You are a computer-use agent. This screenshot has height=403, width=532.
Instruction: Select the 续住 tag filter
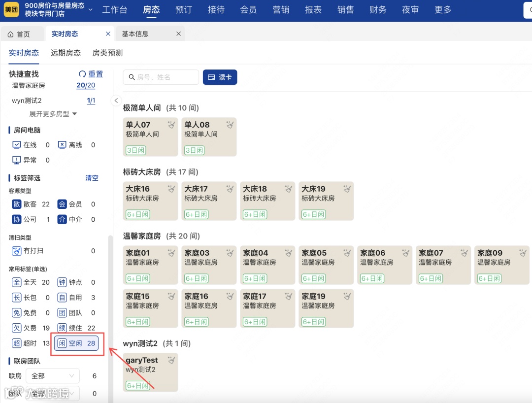pos(76,328)
